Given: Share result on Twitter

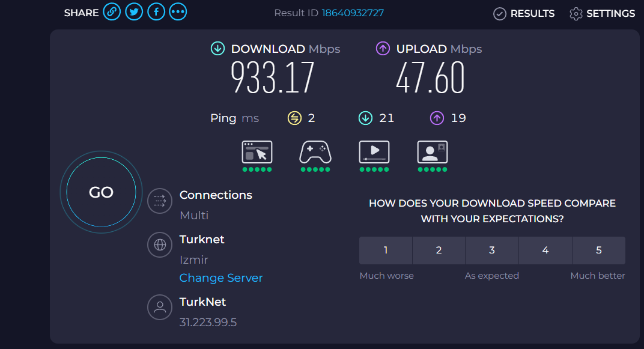Looking at the screenshot, I should point(134,12).
